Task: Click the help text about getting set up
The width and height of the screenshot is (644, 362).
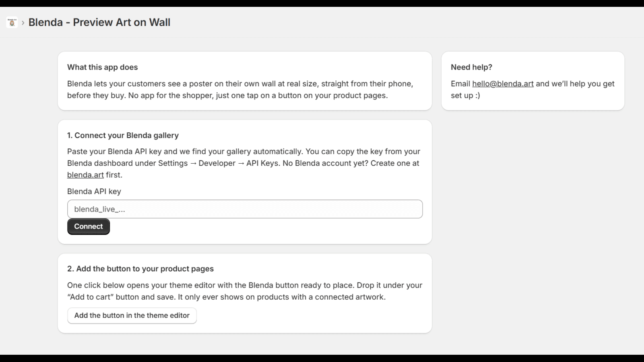Action: pyautogui.click(x=533, y=90)
